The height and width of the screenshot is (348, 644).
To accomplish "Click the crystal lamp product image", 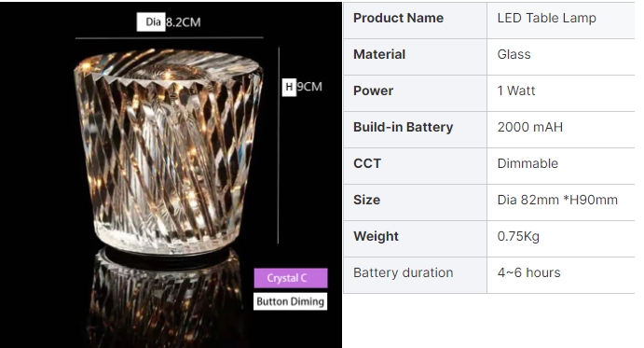I will click(171, 174).
